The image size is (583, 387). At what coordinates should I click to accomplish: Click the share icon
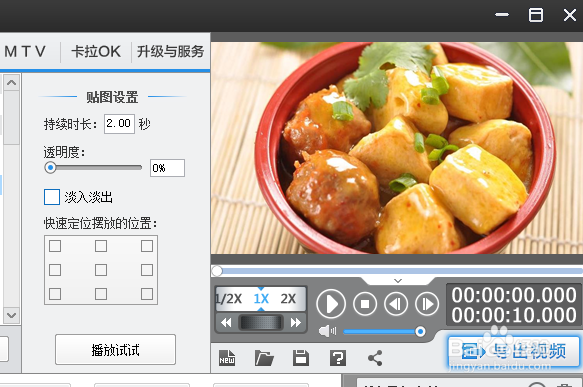tap(375, 358)
